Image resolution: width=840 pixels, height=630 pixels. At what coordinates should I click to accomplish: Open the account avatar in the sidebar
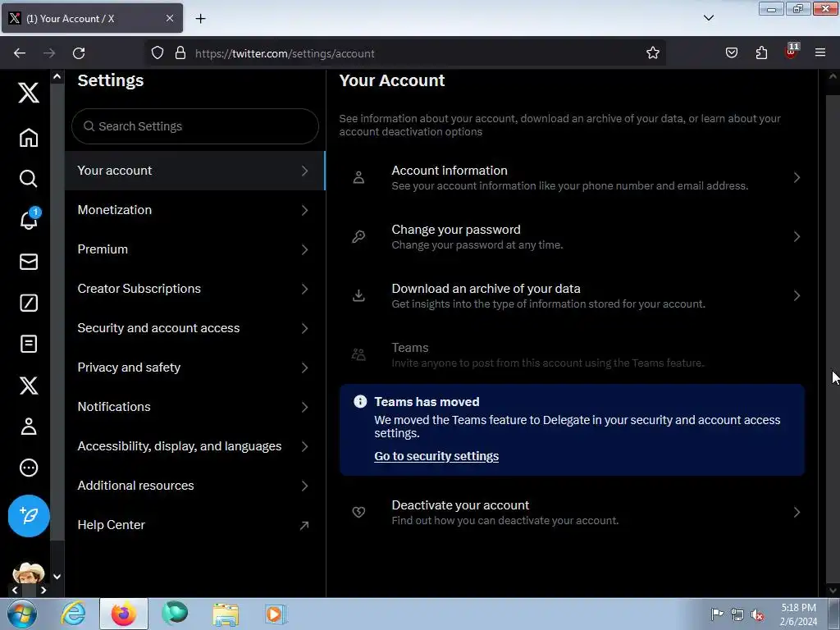coord(29,573)
